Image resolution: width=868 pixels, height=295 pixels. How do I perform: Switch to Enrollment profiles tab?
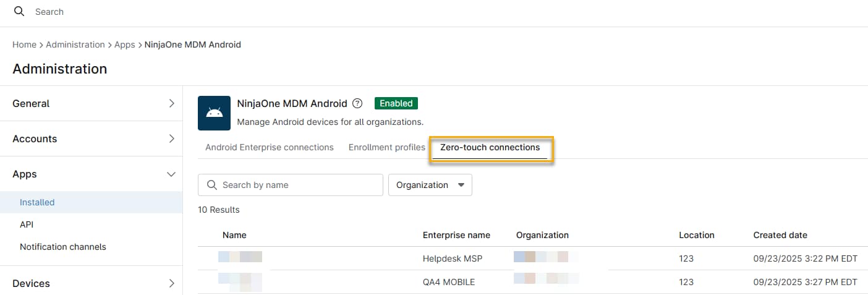pos(386,148)
